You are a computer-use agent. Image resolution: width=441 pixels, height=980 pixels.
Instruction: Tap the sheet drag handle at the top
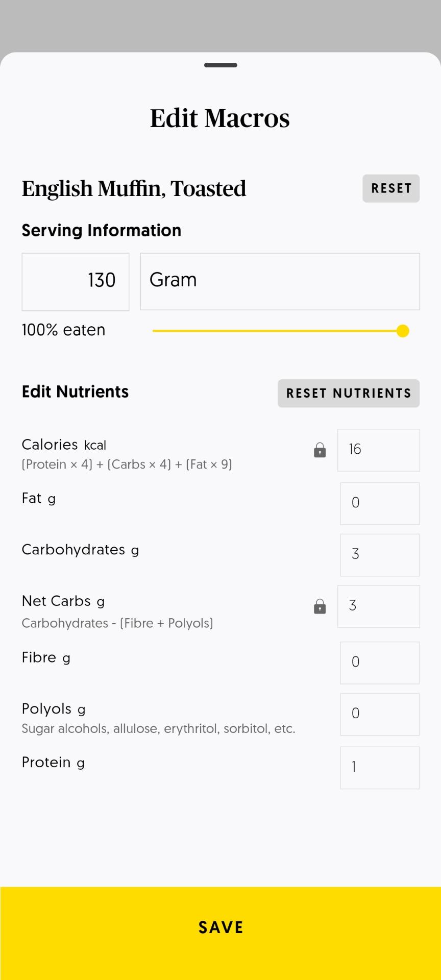pyautogui.click(x=220, y=65)
